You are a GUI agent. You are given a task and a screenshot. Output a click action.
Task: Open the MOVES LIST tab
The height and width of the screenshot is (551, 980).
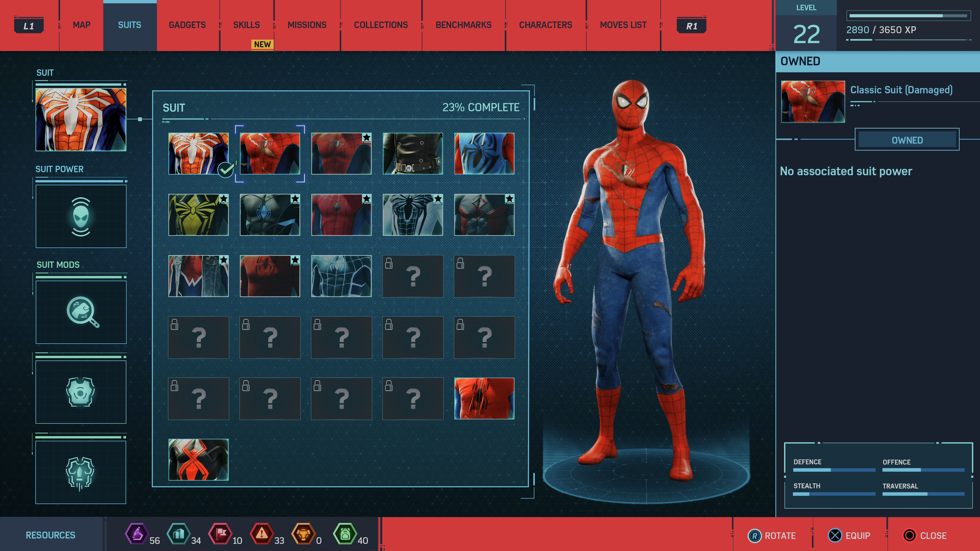[x=623, y=25]
